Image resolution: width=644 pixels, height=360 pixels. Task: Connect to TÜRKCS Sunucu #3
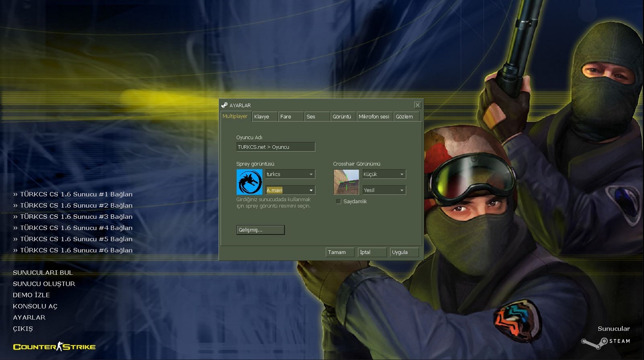(73, 217)
